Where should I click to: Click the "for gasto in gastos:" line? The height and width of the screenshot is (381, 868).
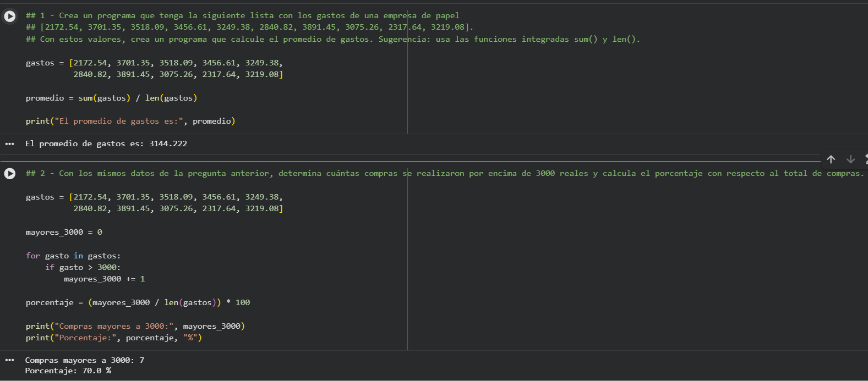73,256
